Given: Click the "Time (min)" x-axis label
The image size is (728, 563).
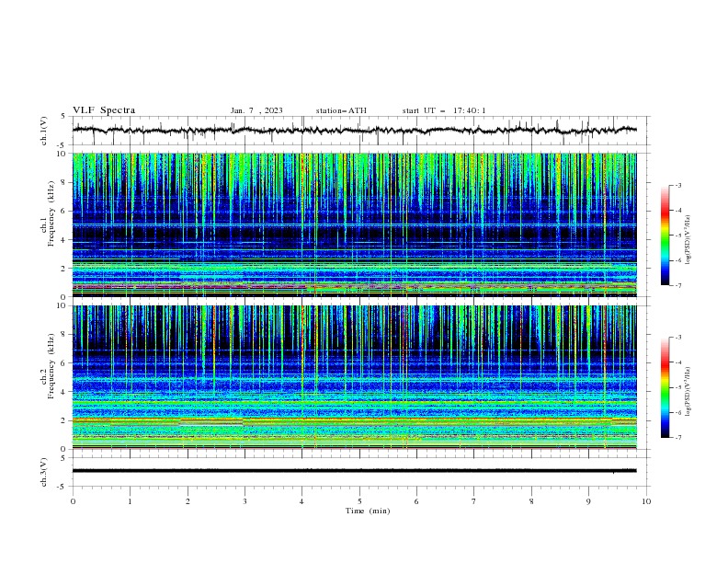Looking at the screenshot, I should pyautogui.click(x=368, y=511).
